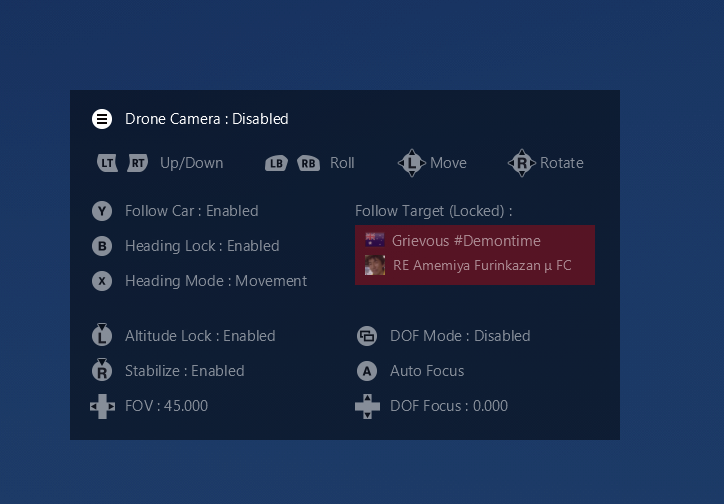
Task: Toggle Drone Camera Disabled setting
Action: (206, 119)
